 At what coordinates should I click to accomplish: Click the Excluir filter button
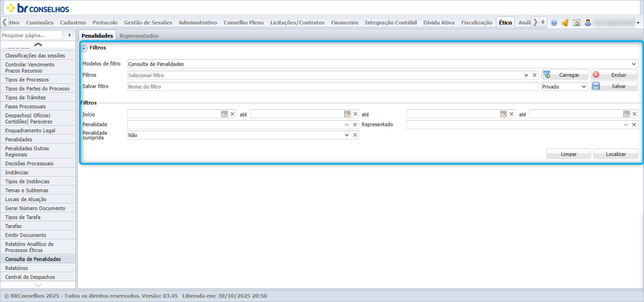click(x=614, y=75)
